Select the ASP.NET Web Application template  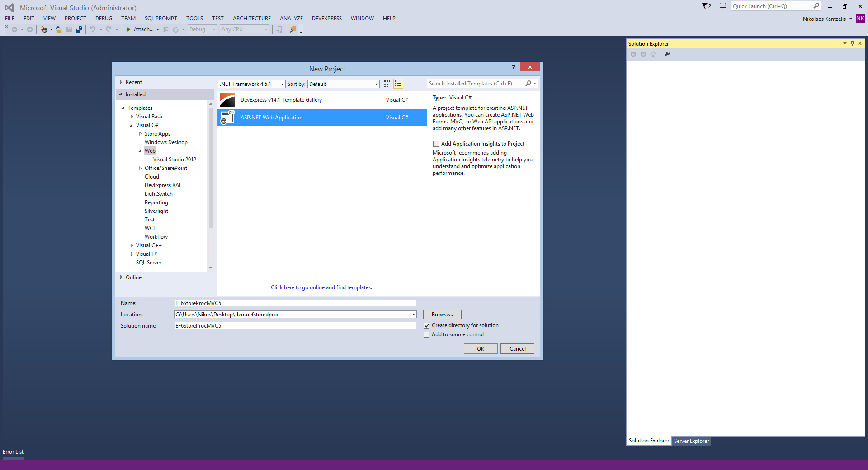(x=321, y=117)
